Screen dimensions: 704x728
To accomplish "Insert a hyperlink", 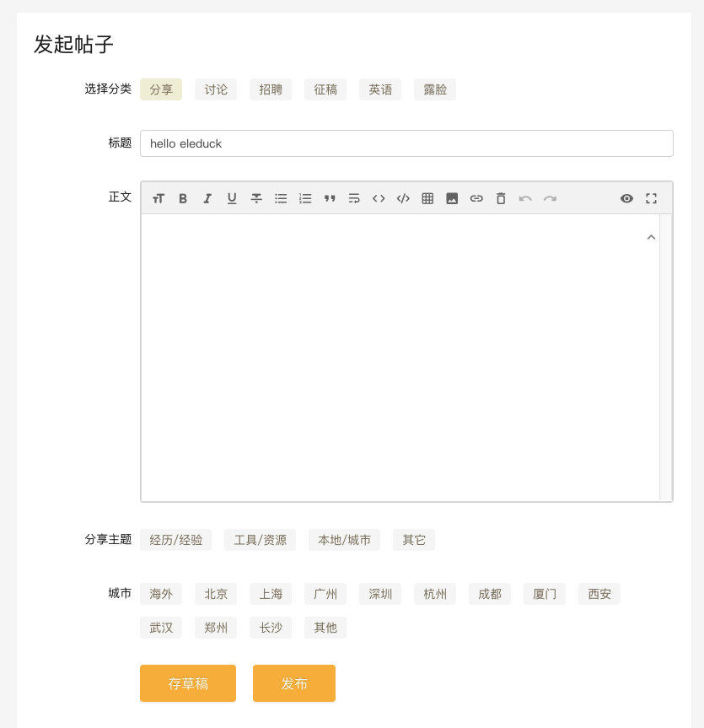I will (476, 199).
